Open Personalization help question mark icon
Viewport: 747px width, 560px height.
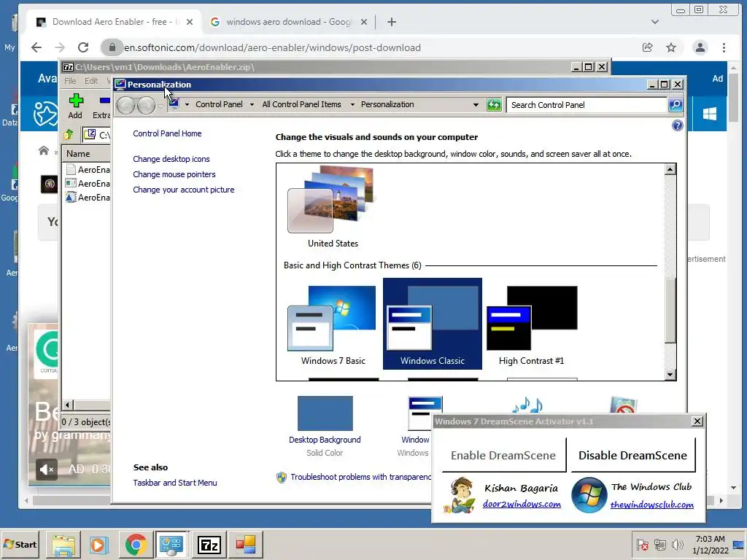pyautogui.click(x=678, y=125)
